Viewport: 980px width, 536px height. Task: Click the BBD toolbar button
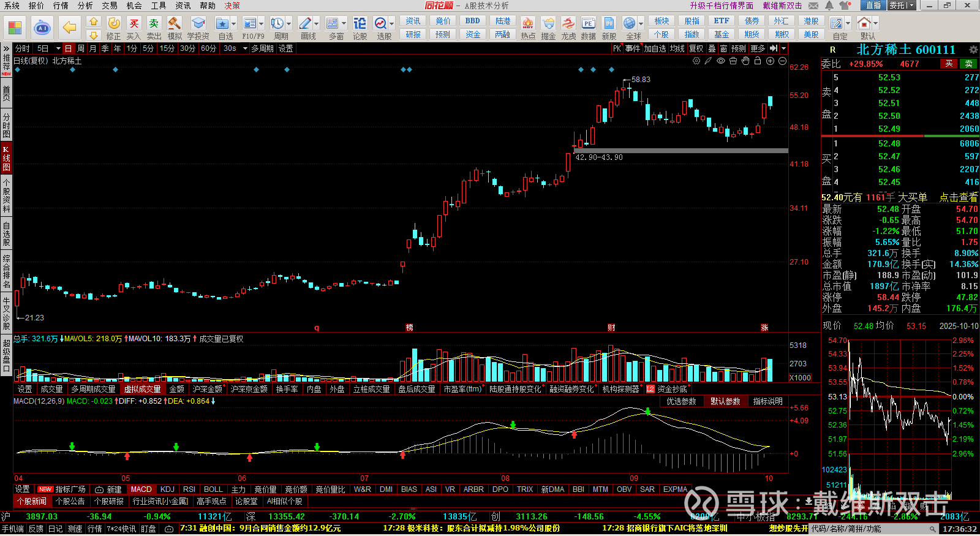point(473,21)
